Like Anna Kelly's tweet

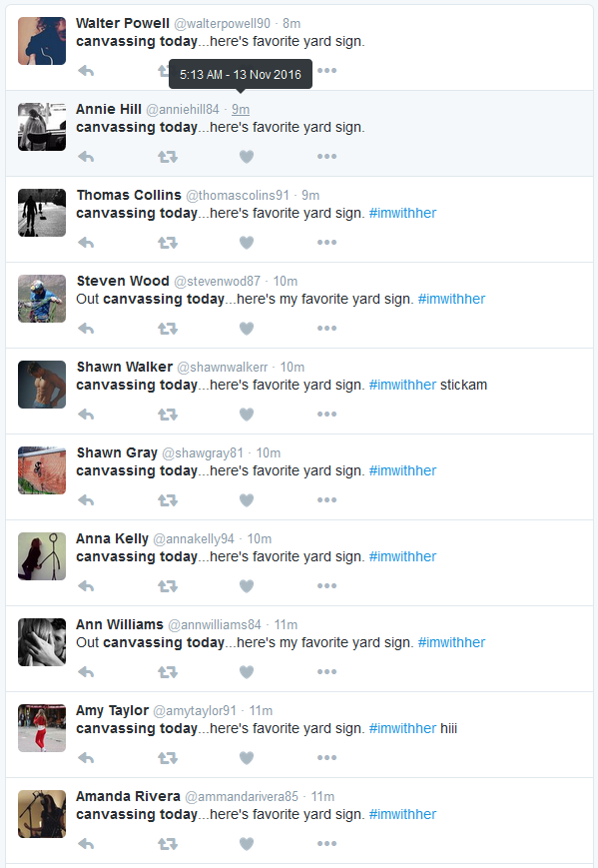pos(247,586)
